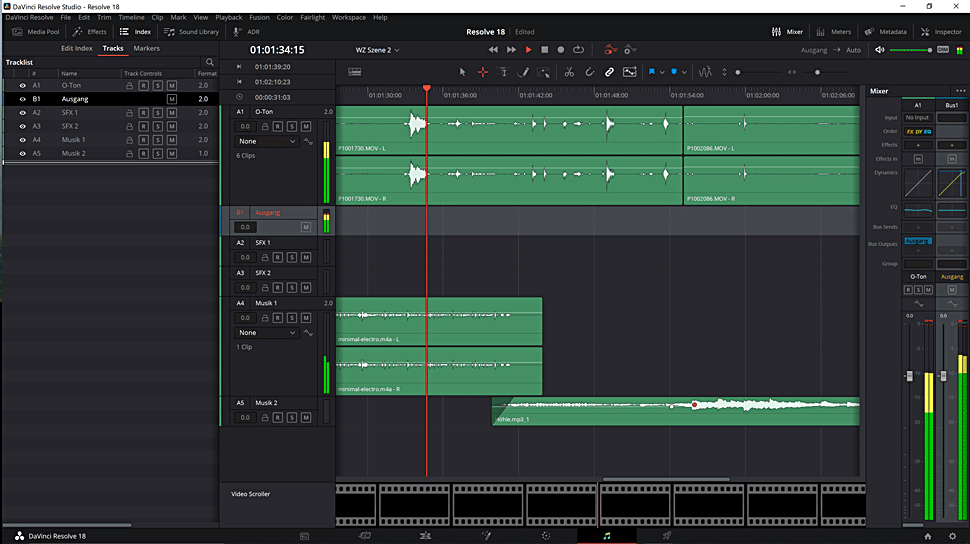Adjust the horizontal timeline zoom slider

(818, 72)
